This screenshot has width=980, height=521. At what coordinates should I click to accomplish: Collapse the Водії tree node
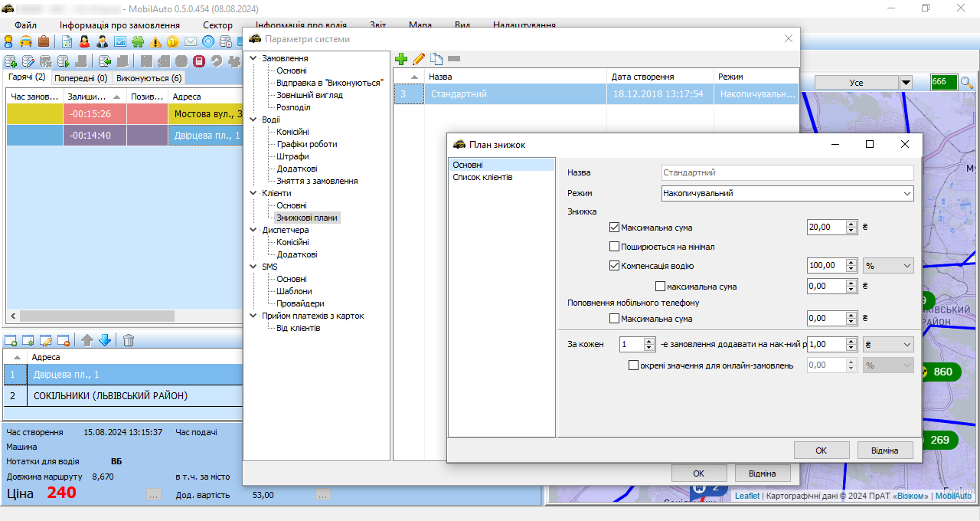click(x=254, y=120)
